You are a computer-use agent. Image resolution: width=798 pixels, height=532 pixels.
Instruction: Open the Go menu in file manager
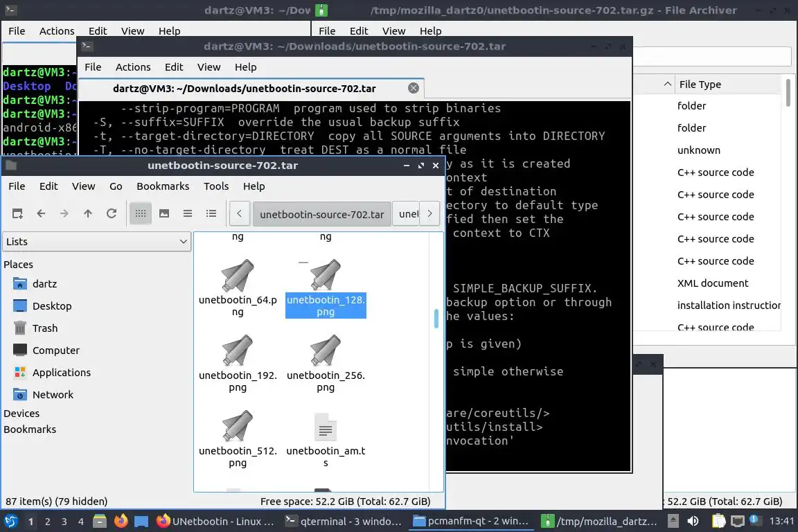tap(116, 186)
